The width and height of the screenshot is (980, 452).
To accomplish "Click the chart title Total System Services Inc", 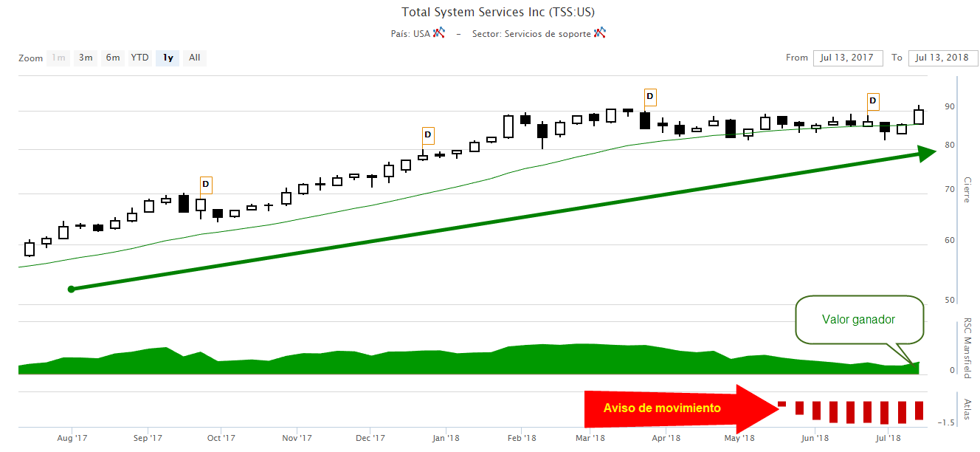I will [498, 12].
